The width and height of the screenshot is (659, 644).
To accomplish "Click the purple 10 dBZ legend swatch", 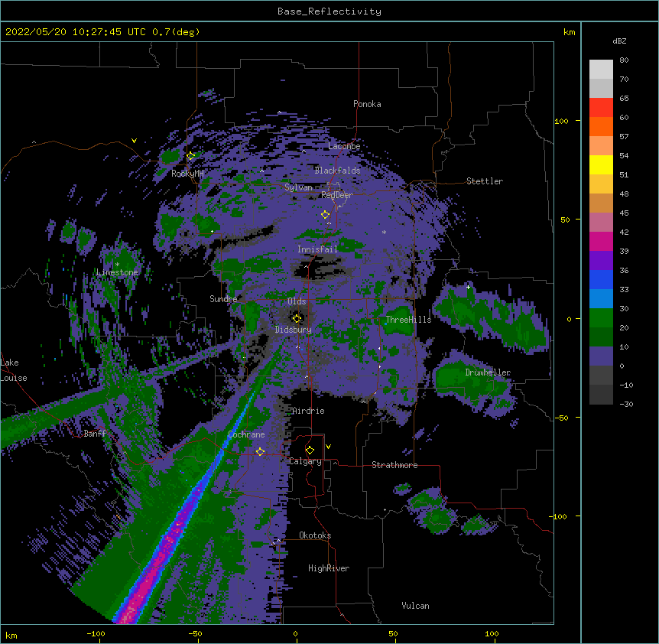I will 601,356.
